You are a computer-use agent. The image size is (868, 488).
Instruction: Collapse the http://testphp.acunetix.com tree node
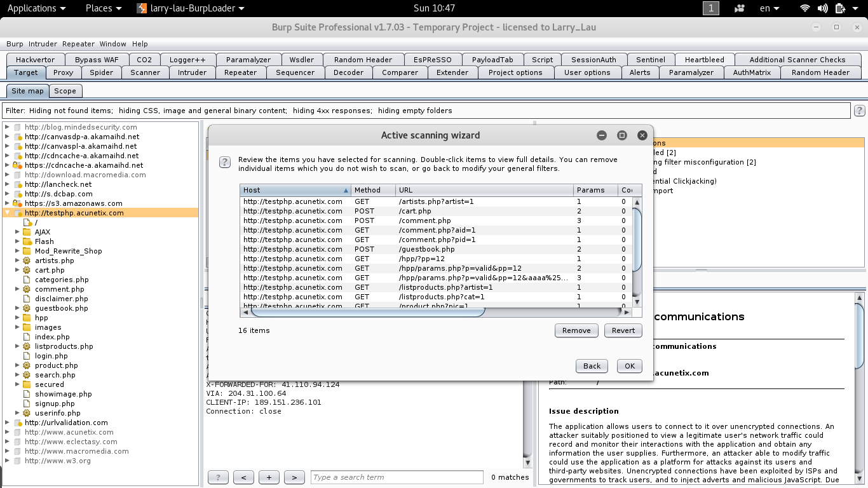click(8, 213)
